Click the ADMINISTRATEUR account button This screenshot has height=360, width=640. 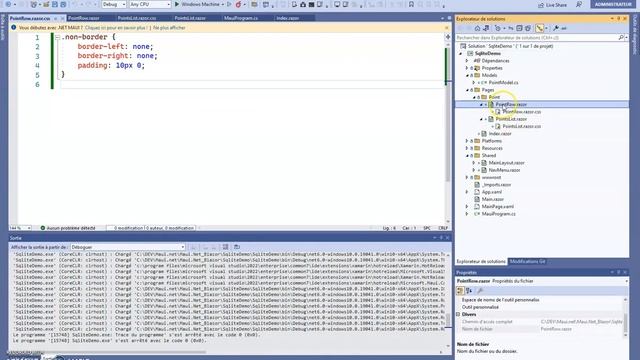(x=613, y=4)
